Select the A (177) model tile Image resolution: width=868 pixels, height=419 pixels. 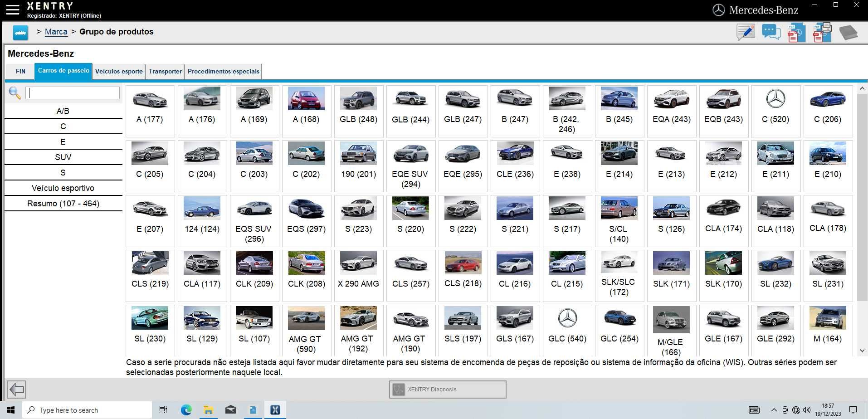point(150,111)
